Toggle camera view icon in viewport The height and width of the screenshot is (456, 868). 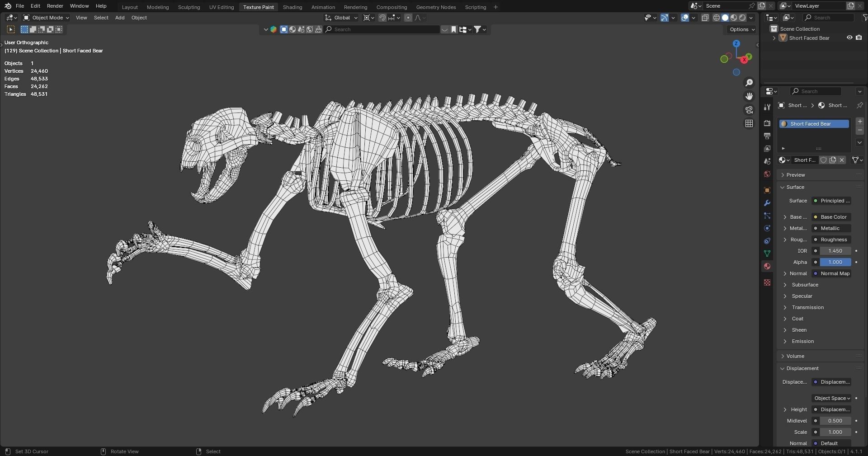point(749,110)
